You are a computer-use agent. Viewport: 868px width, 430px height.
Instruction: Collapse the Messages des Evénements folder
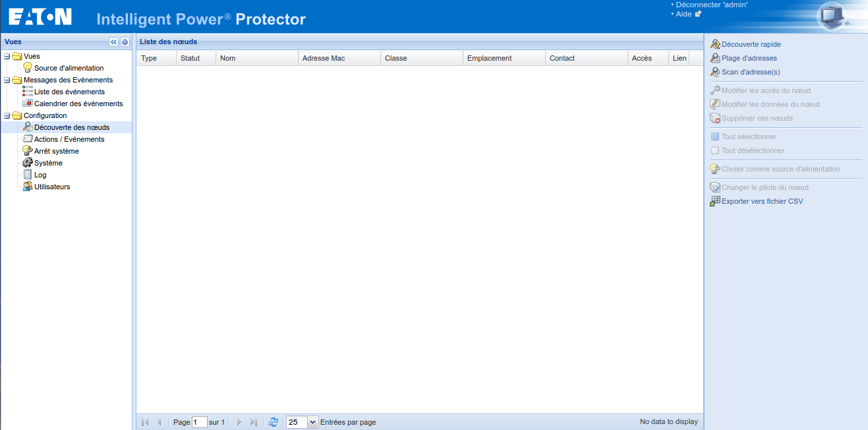7,80
